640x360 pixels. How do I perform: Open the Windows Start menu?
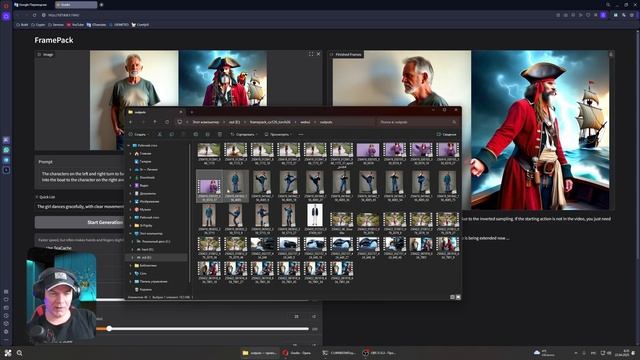click(8, 353)
